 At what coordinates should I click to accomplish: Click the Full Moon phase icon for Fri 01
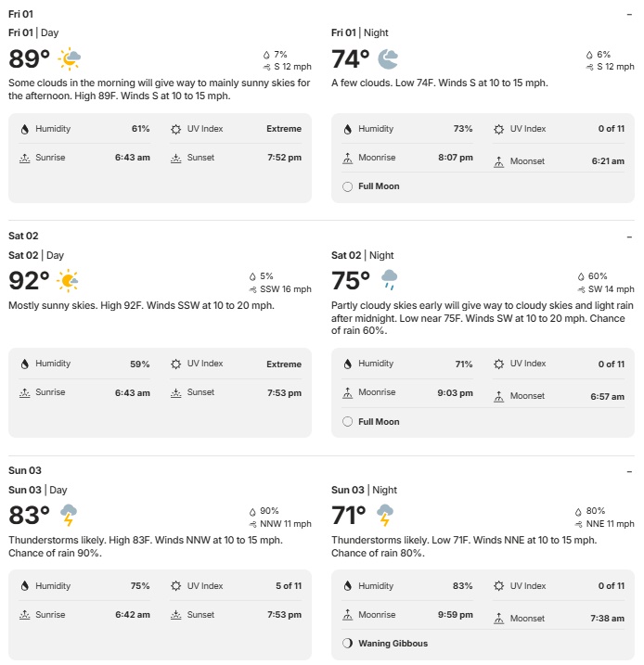(348, 186)
